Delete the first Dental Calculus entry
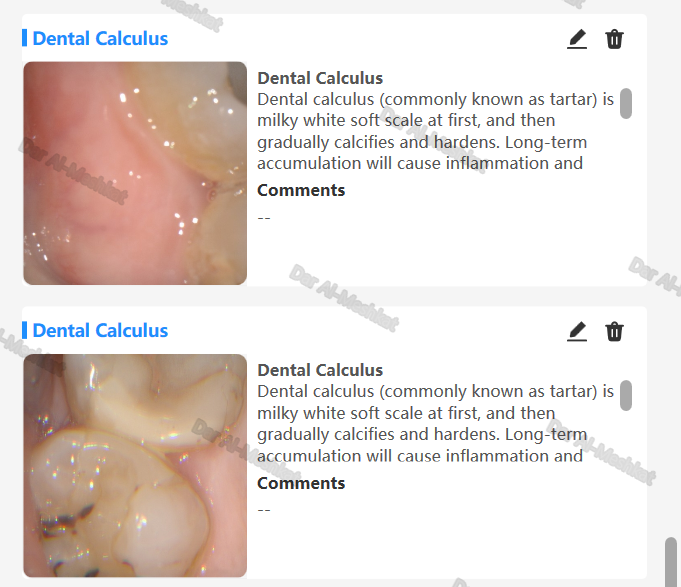The width and height of the screenshot is (681, 587). click(x=614, y=39)
